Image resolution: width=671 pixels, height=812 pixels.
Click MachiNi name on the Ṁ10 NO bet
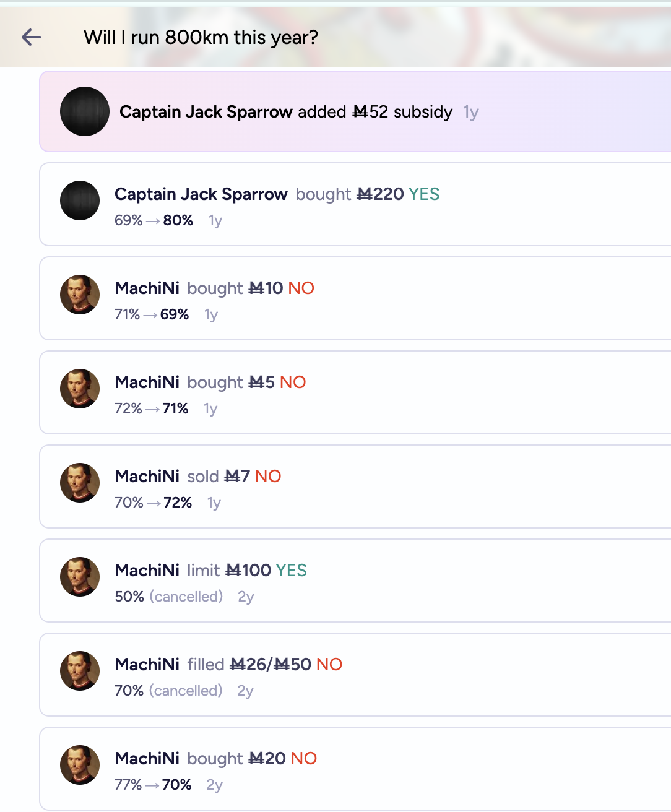(147, 288)
